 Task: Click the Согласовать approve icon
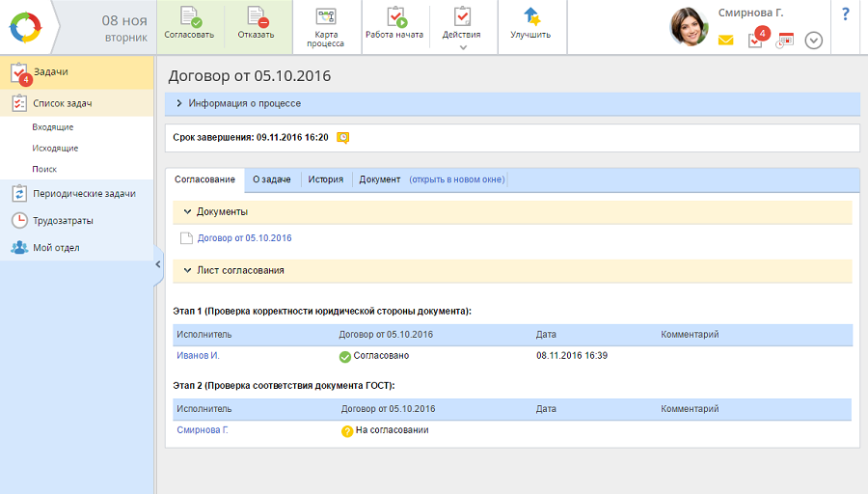[x=189, y=17]
